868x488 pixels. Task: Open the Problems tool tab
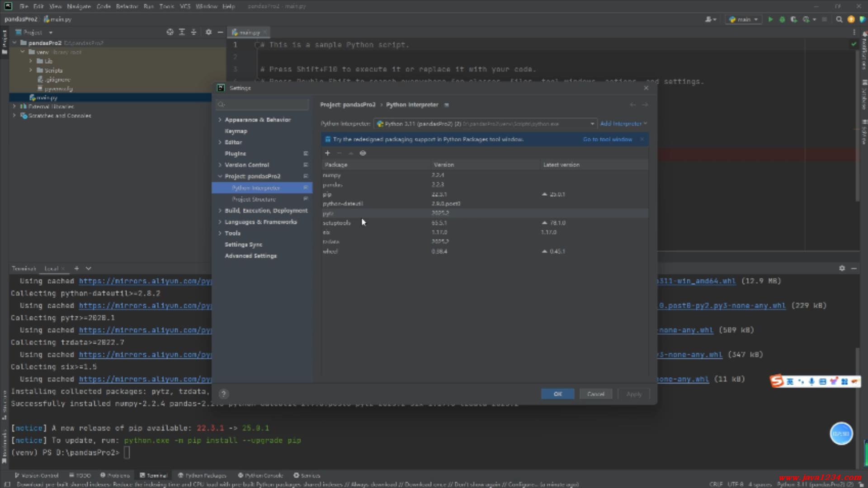pos(115,475)
